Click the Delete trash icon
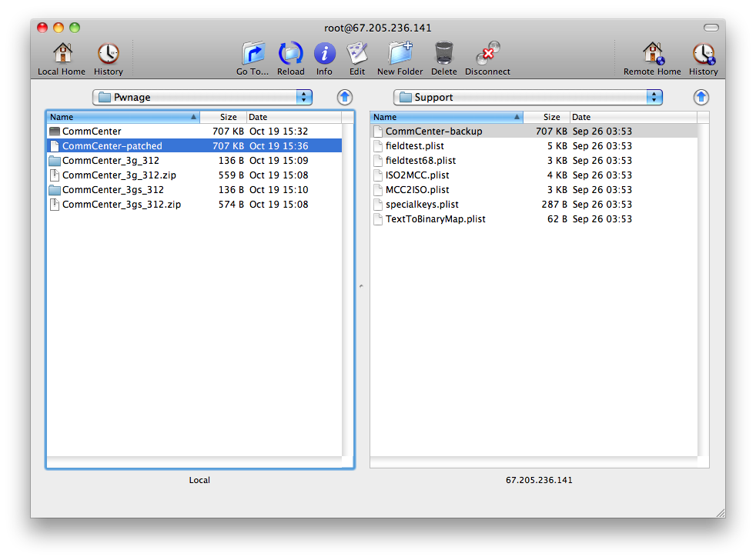756x560 pixels. point(443,54)
